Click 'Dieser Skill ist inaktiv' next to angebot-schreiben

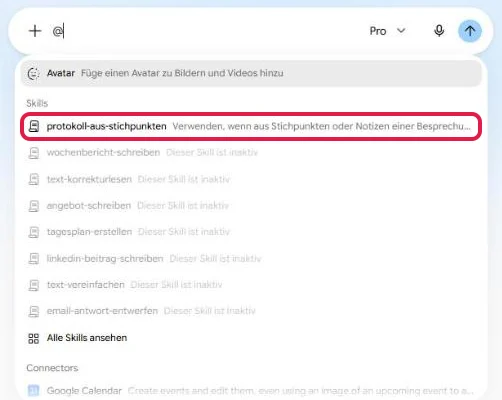click(183, 206)
